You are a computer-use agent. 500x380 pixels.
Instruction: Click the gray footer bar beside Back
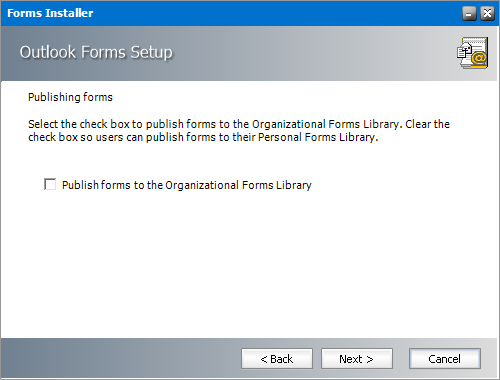point(120,358)
